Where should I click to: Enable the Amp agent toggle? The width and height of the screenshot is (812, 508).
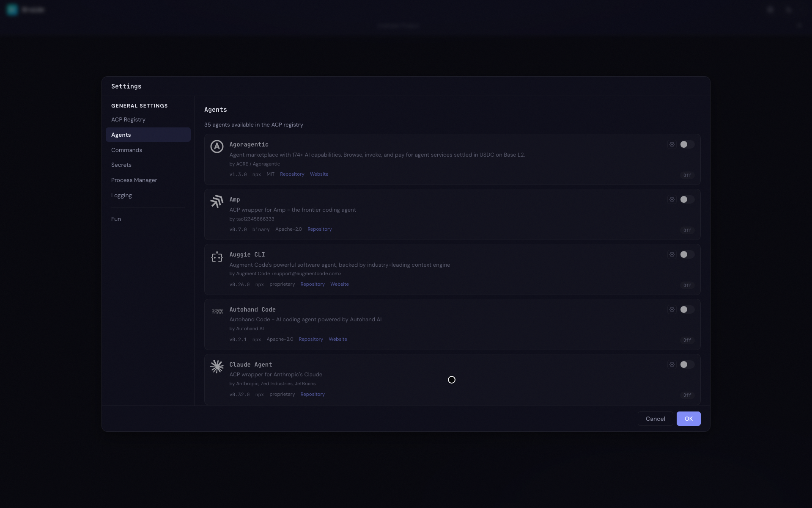[687, 199]
